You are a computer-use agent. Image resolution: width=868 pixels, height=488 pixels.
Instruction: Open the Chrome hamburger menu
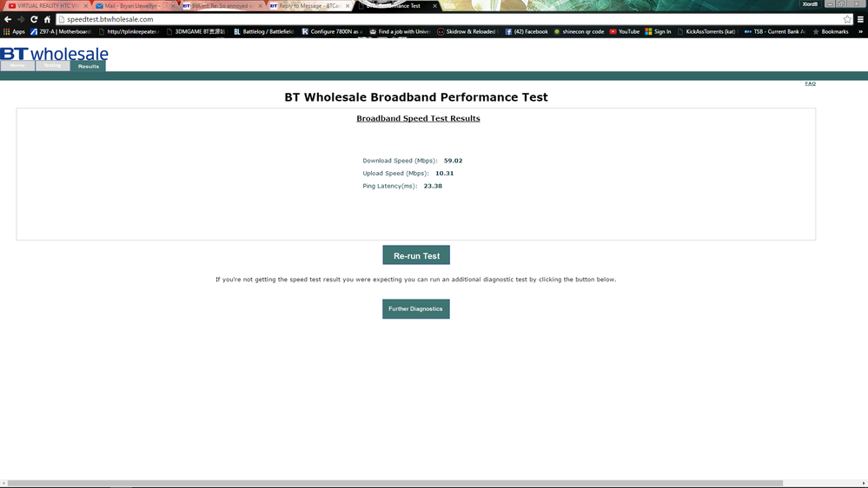coord(860,19)
